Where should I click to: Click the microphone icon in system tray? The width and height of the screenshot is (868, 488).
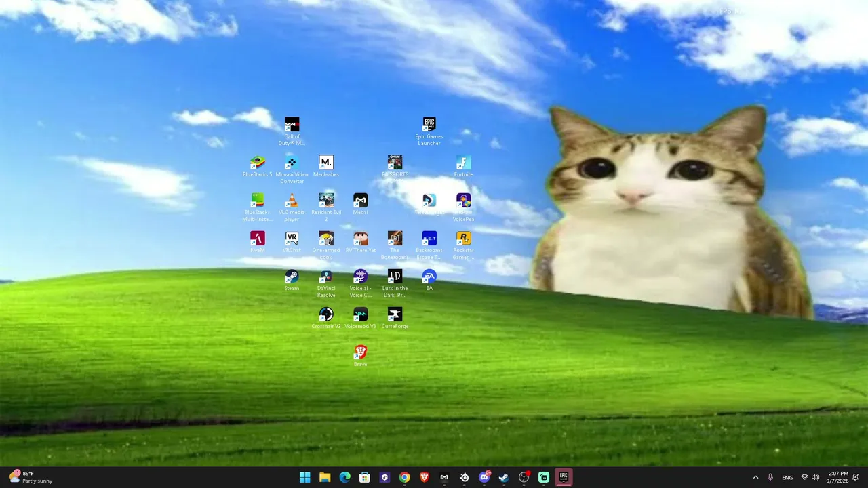click(770, 477)
